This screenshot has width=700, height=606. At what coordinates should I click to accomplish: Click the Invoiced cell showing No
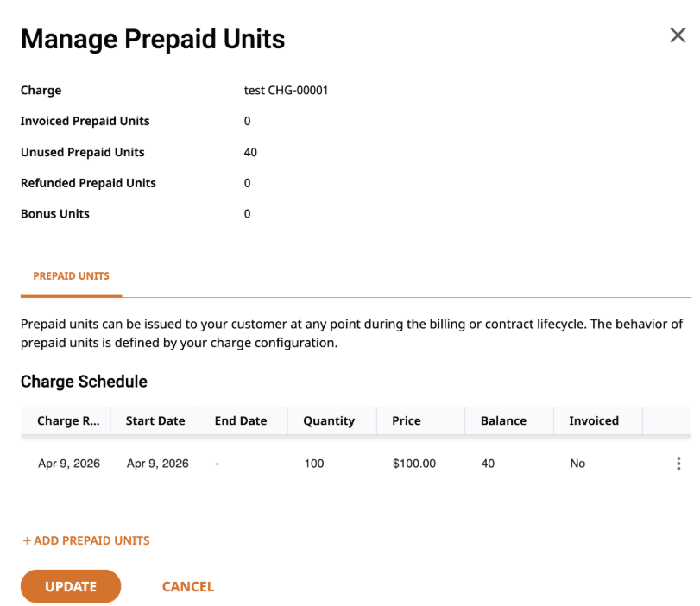pyautogui.click(x=577, y=464)
